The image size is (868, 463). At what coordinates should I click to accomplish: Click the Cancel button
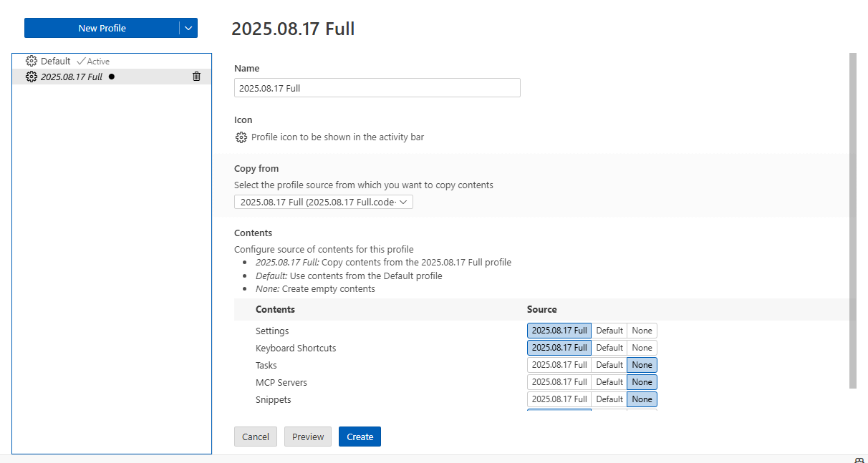point(256,437)
